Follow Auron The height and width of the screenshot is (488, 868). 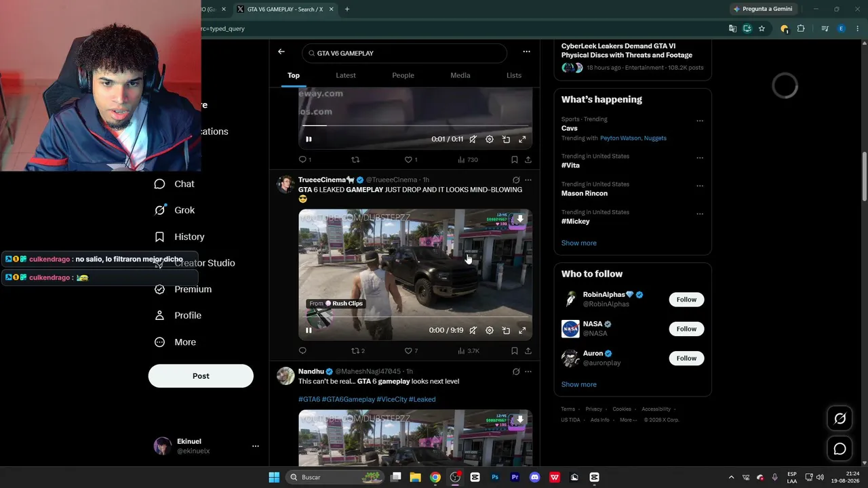click(686, 358)
